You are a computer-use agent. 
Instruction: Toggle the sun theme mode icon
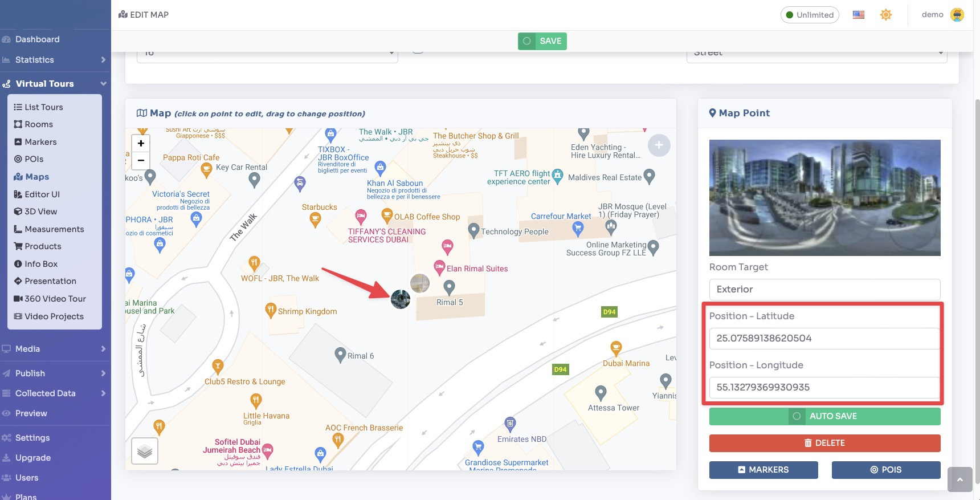coord(886,15)
